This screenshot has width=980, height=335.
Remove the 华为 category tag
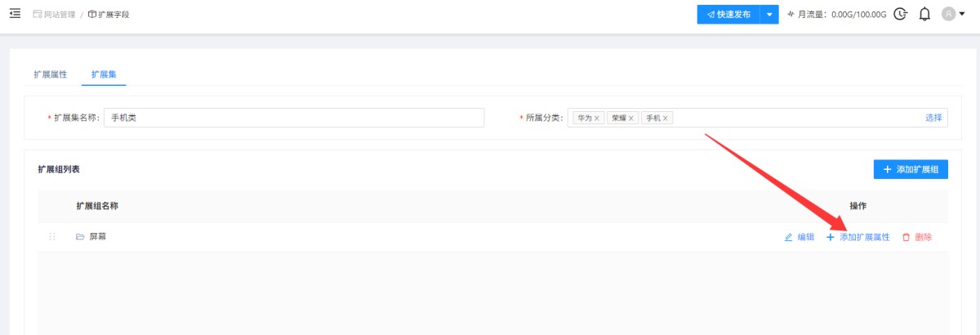coord(597,118)
